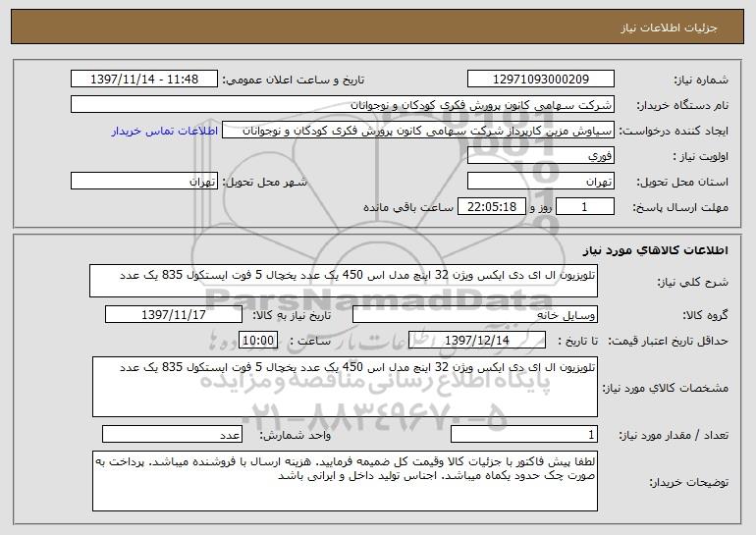Click the quantity field showing 1
Screen dimensions: 756x535
coord(524,434)
